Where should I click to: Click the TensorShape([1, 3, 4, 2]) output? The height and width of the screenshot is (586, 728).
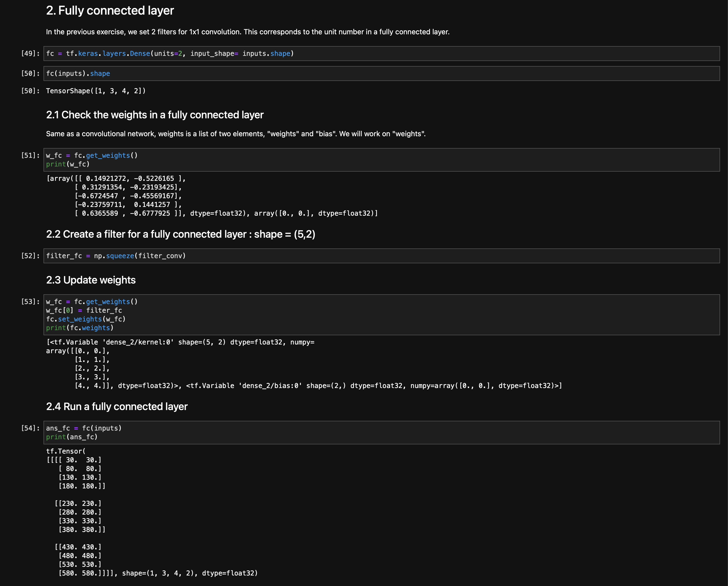96,91
